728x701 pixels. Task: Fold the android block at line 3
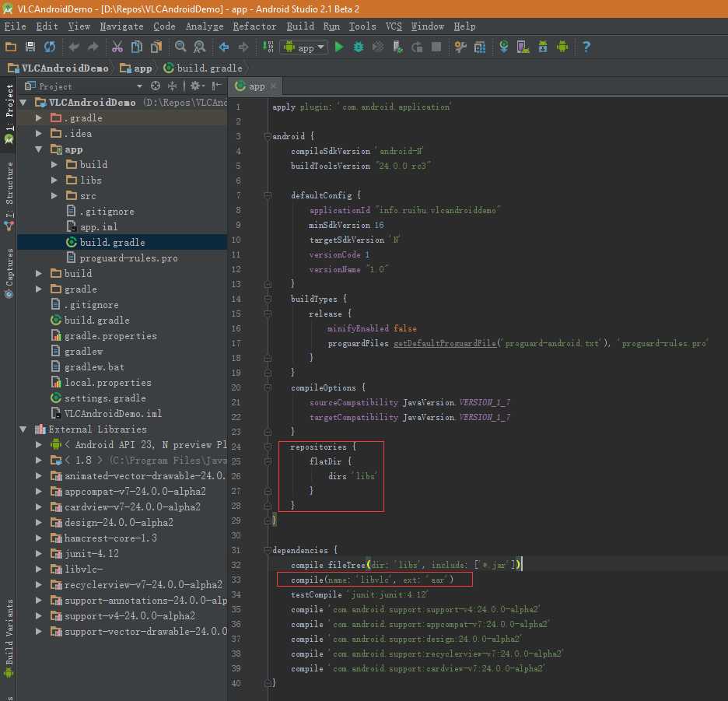pyautogui.click(x=268, y=136)
